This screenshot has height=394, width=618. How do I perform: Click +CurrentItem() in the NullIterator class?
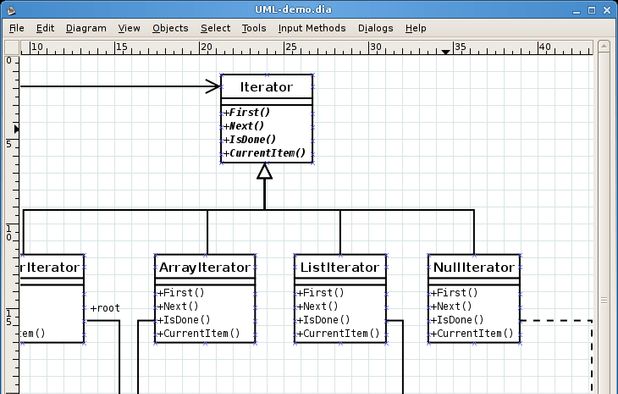click(x=472, y=333)
